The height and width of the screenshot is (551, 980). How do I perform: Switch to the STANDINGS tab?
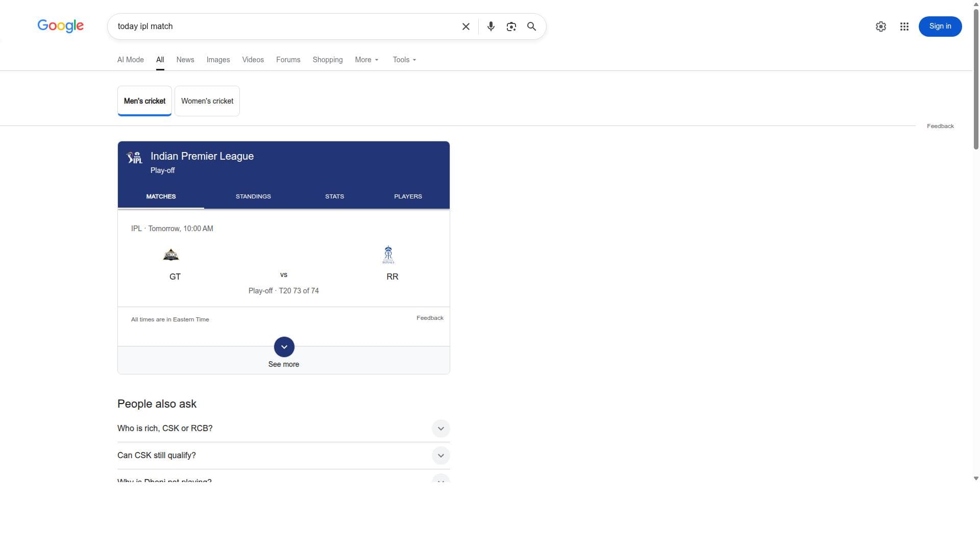[253, 196]
